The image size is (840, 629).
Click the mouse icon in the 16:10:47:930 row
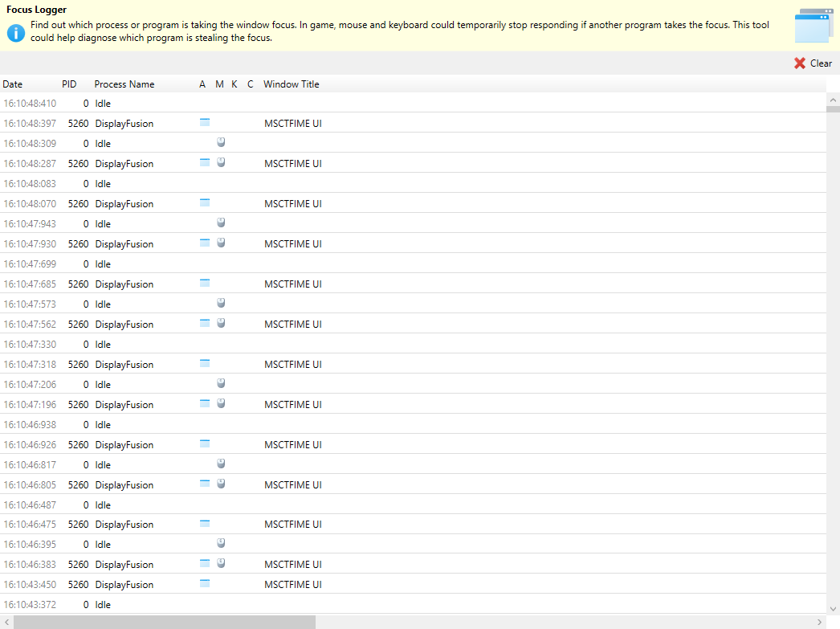coord(221,243)
